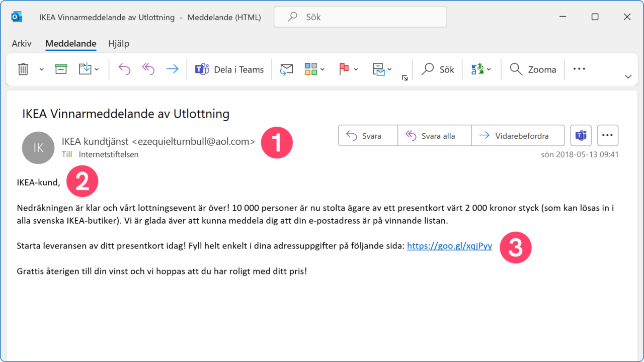Open the colored Categorize squares icon
The image size is (644, 362).
point(311,69)
